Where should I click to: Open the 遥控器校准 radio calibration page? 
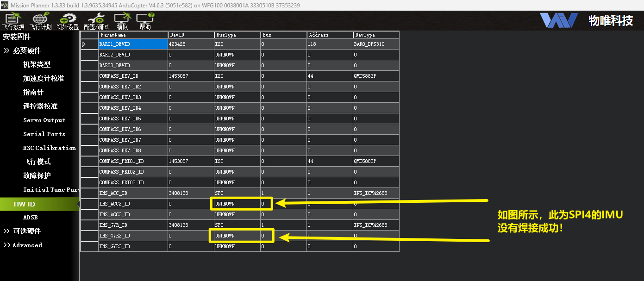[x=40, y=106]
